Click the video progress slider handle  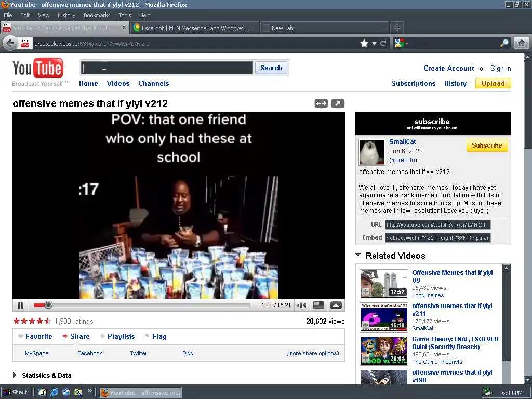48,305
